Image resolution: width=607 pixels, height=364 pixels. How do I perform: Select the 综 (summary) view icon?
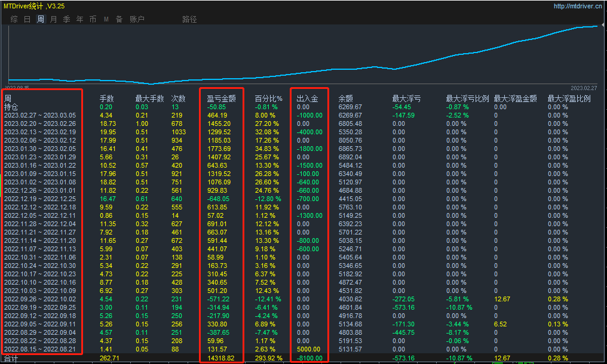tap(13, 18)
